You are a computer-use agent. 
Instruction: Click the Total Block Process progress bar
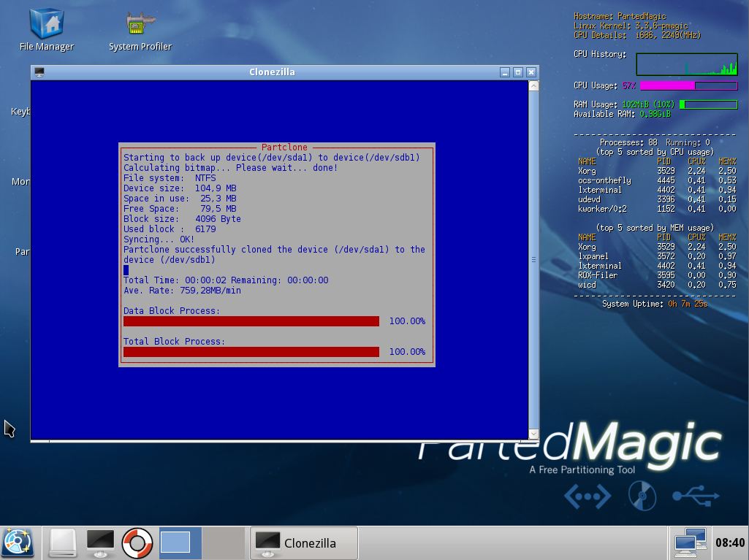tap(251, 352)
